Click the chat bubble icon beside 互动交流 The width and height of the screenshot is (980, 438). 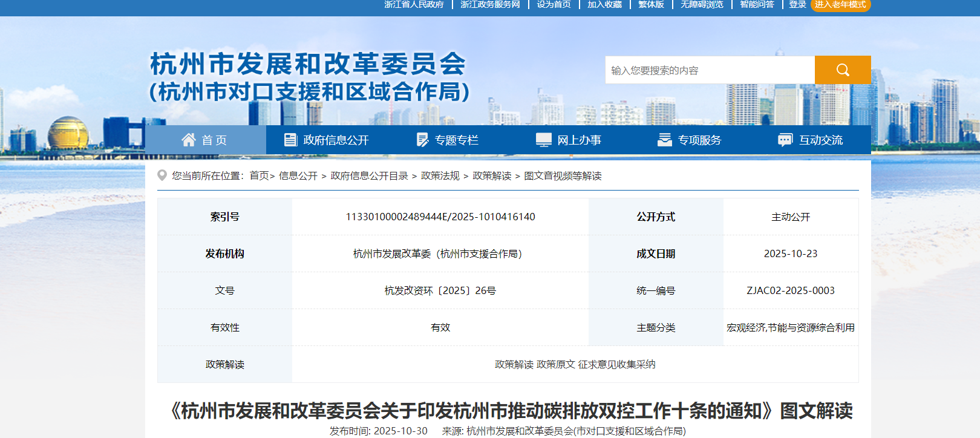(785, 140)
